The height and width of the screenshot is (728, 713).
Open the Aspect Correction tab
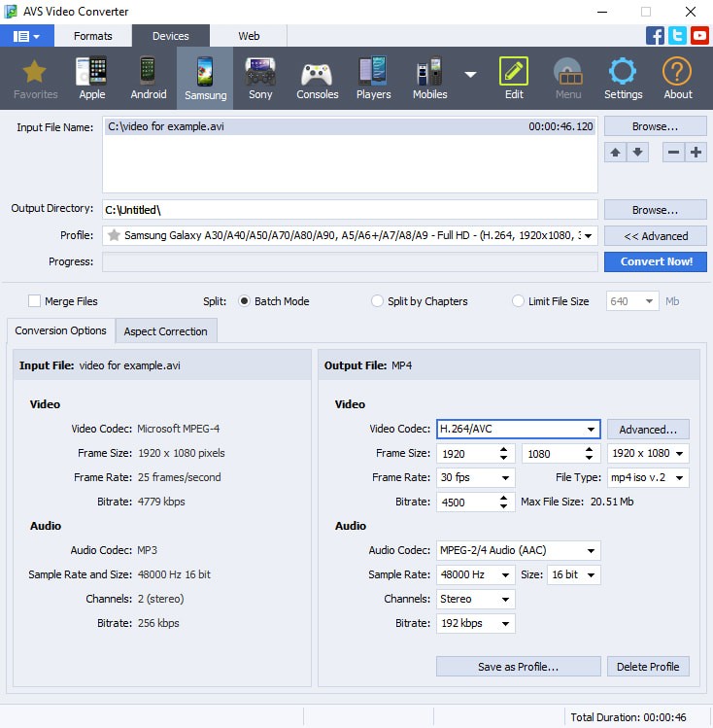(x=165, y=331)
